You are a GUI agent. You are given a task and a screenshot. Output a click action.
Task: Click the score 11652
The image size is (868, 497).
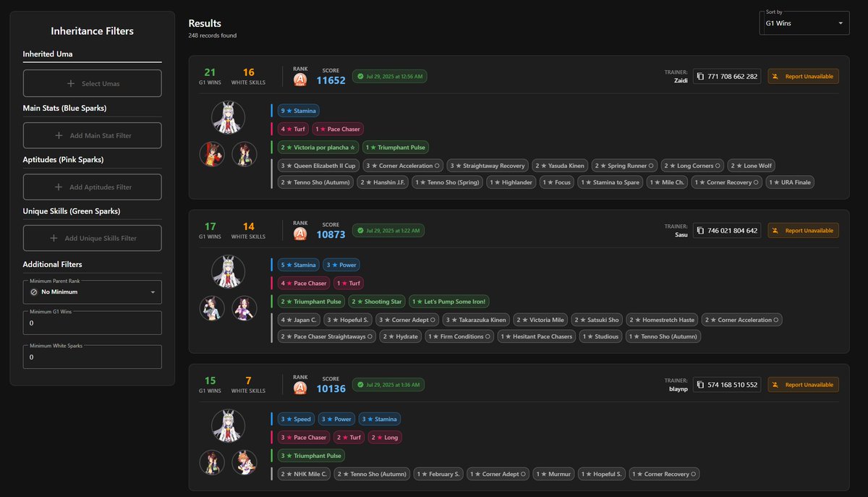pos(331,80)
